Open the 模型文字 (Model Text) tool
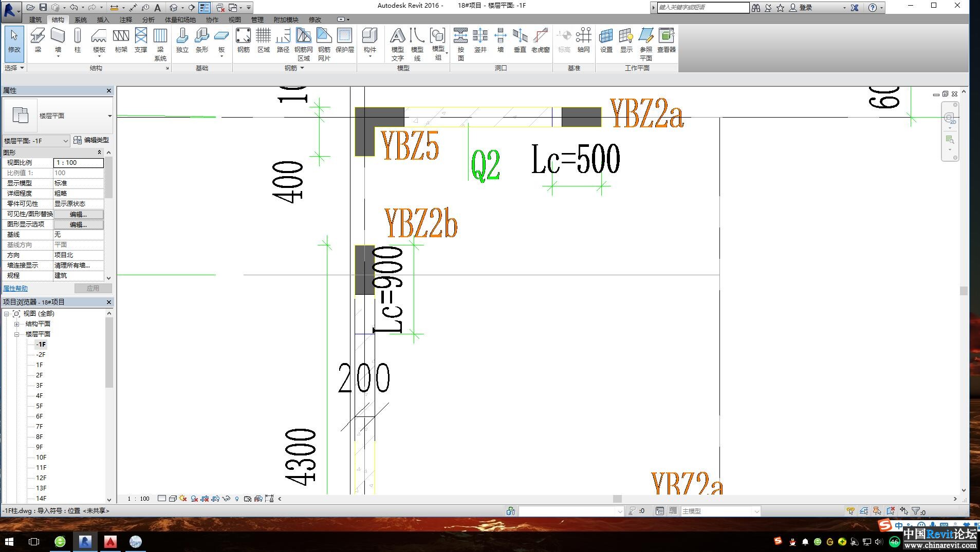 click(397, 44)
